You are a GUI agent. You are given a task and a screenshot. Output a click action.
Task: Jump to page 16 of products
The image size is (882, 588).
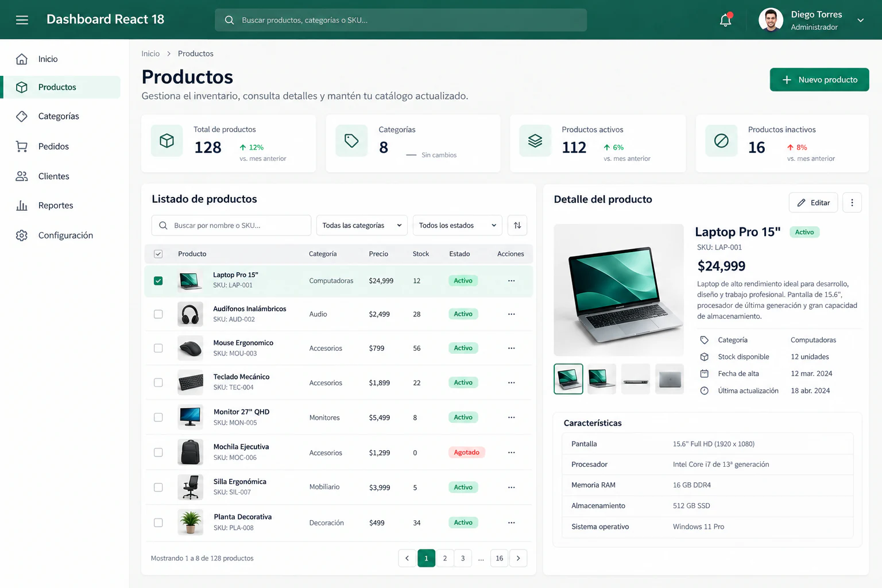click(500, 558)
